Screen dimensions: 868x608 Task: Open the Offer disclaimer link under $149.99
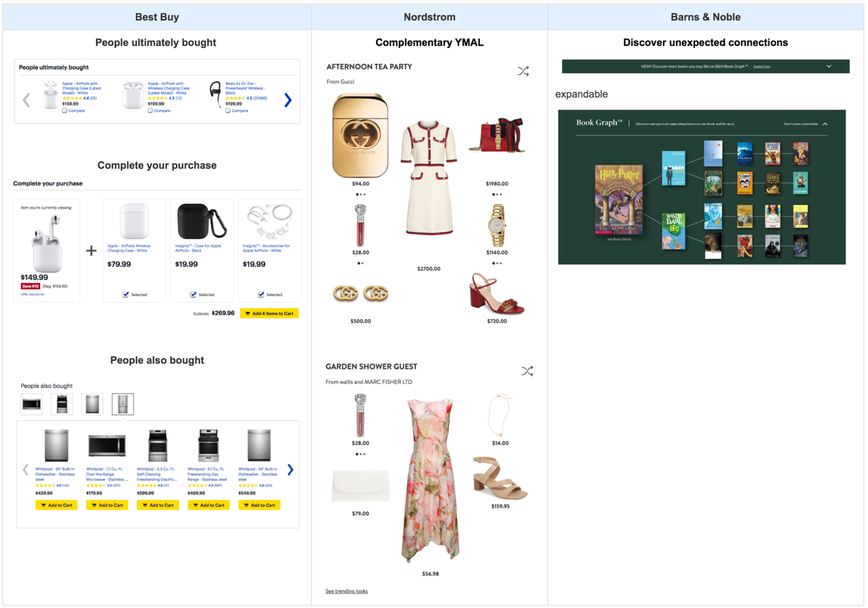pyautogui.click(x=33, y=295)
